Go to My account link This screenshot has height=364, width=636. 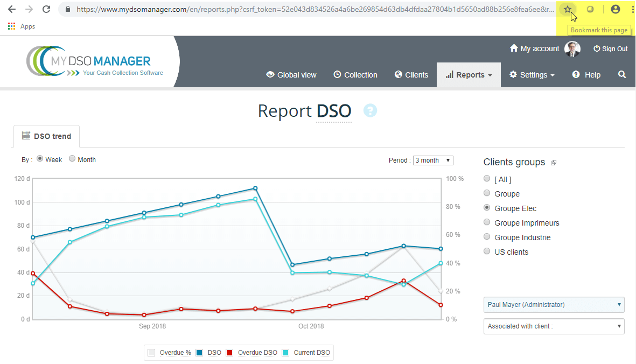pyautogui.click(x=534, y=49)
